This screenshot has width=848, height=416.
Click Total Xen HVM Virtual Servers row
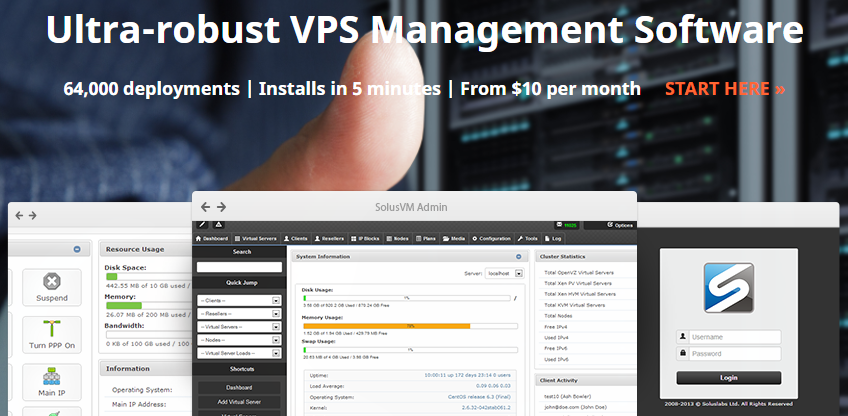[x=586, y=294]
